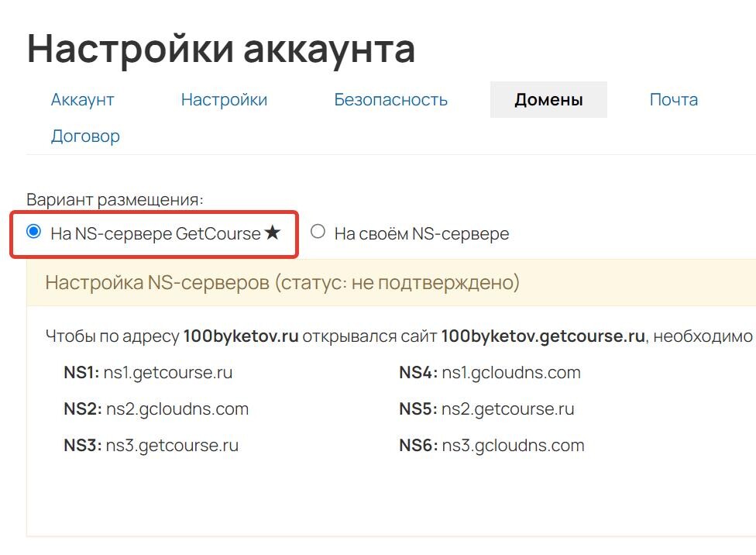The height and width of the screenshot is (555, 756).
Task: Go to the Безопасность tab
Action: click(391, 99)
